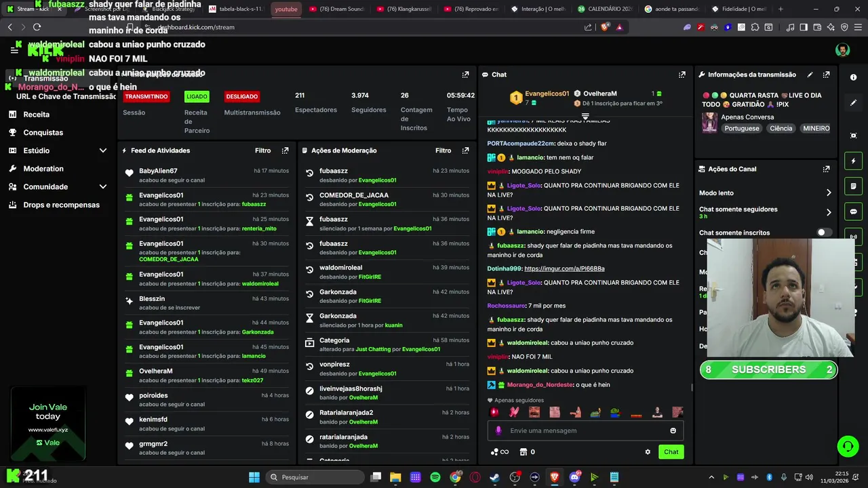The width and height of the screenshot is (868, 488).
Task: Click the chat panel scrollbar
Action: 692,387
